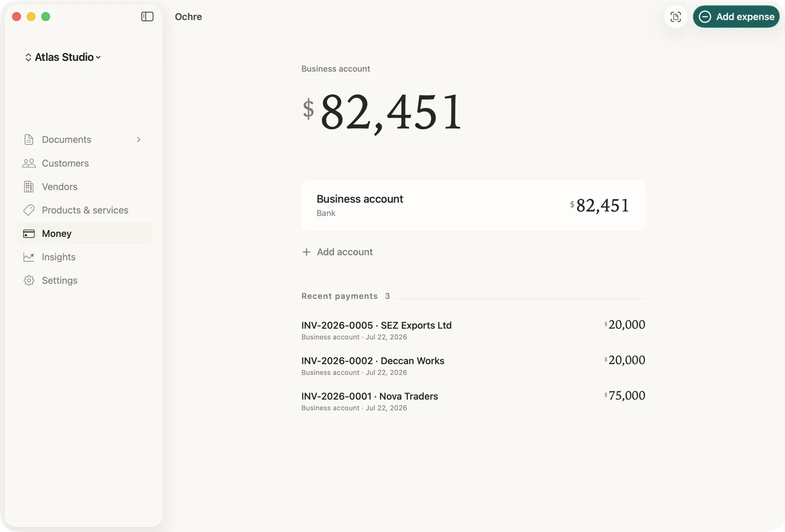Minimize the window with the yellow button
This screenshot has width=785, height=532.
(x=31, y=17)
